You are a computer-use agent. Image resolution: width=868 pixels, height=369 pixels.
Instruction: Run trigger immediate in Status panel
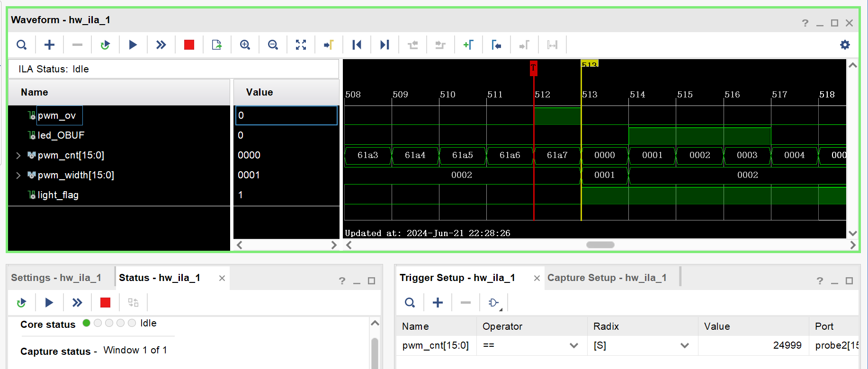[x=77, y=303]
